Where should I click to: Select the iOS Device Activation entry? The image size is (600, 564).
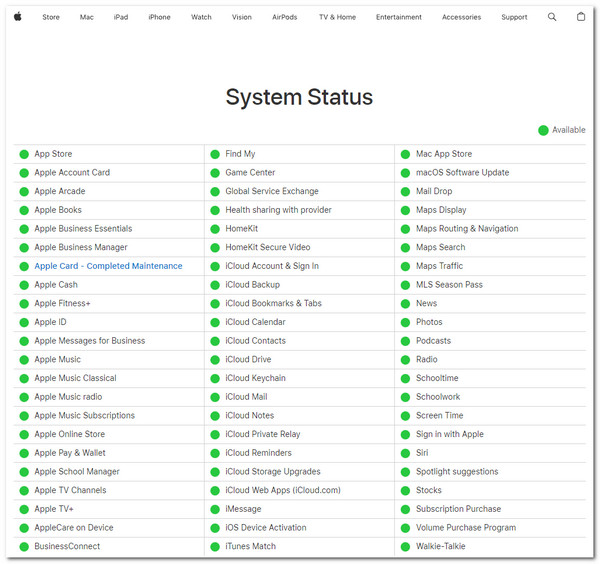[x=266, y=528]
